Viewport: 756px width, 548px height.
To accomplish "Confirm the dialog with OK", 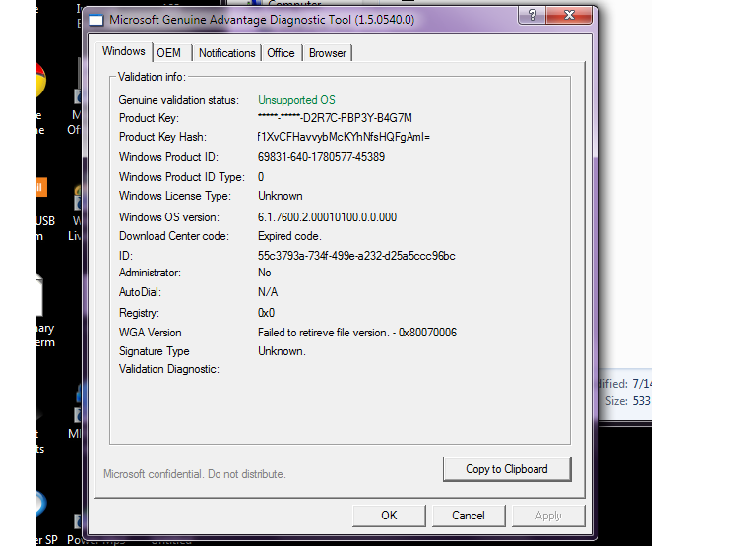I will coord(389,516).
